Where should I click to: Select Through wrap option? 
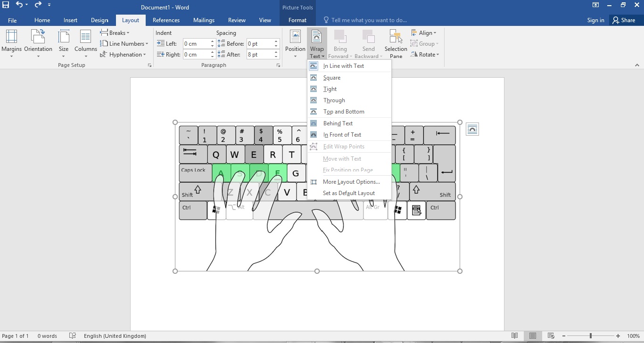[349, 100]
